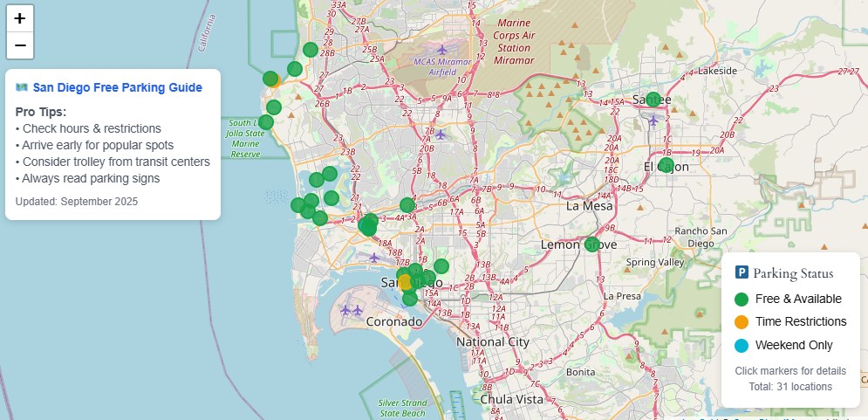Click the 'Parking Status' legend heading
The width and height of the screenshot is (868, 420).
click(793, 273)
